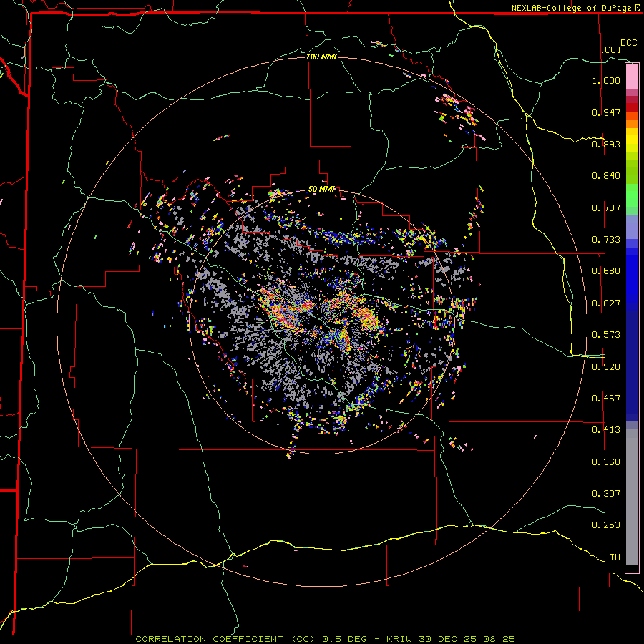Click the 0.467 color scale value
644x644 pixels.
point(606,399)
